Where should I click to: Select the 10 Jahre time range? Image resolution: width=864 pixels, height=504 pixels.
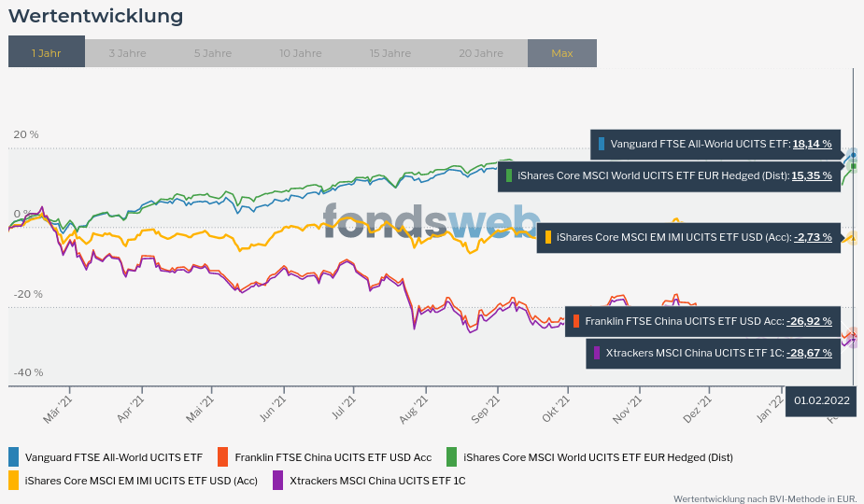[300, 53]
